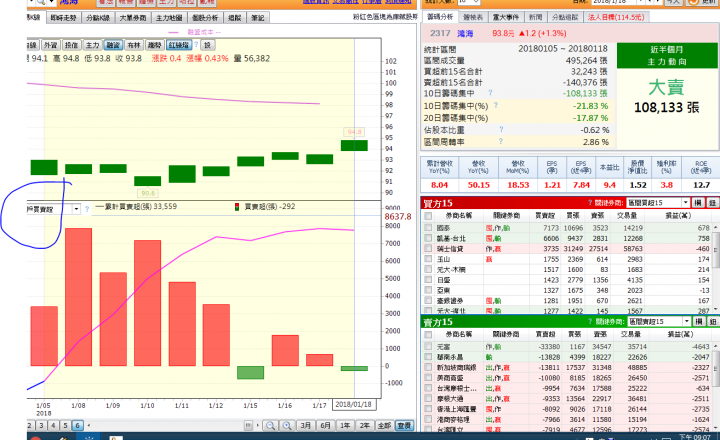Switch to 籌碼分析 tab
720x440 pixels.
tap(440, 17)
